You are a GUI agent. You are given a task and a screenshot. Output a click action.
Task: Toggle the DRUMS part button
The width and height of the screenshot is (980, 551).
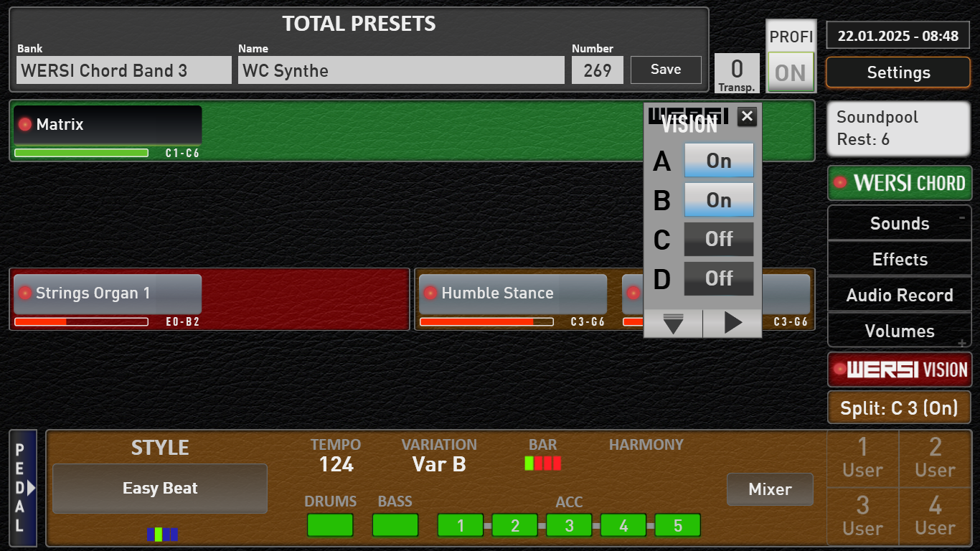point(330,525)
